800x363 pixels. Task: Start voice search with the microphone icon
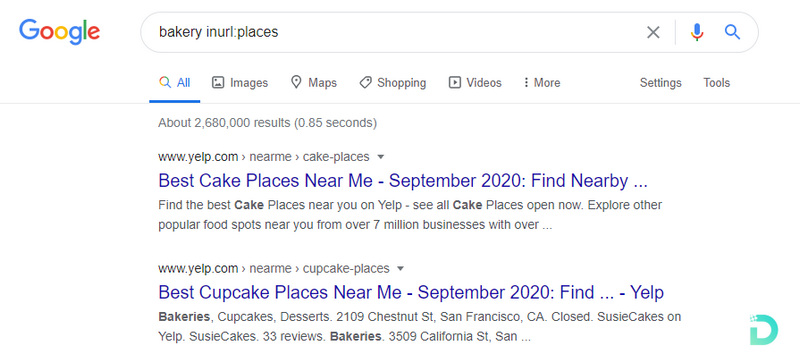[x=697, y=32]
